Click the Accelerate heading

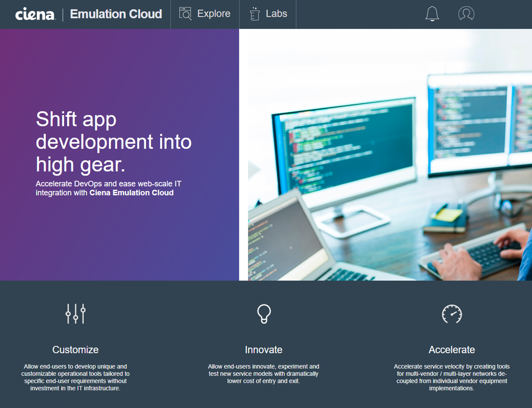pos(452,350)
